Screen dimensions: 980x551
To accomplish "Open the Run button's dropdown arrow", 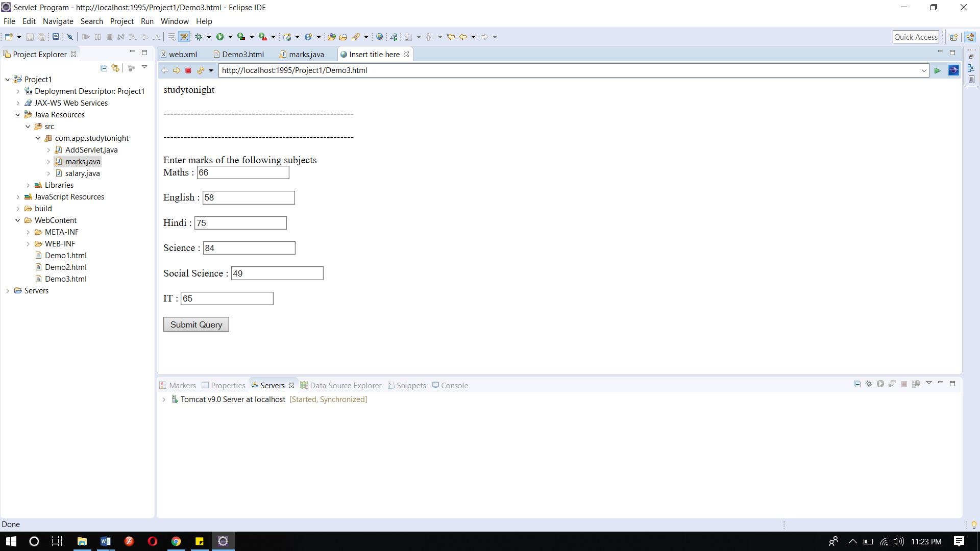I will 230,37.
